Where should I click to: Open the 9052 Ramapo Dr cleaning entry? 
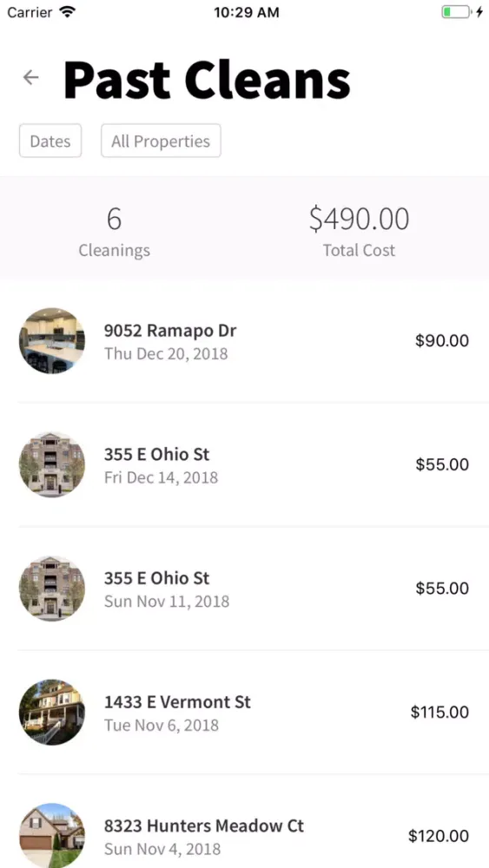pos(244,341)
